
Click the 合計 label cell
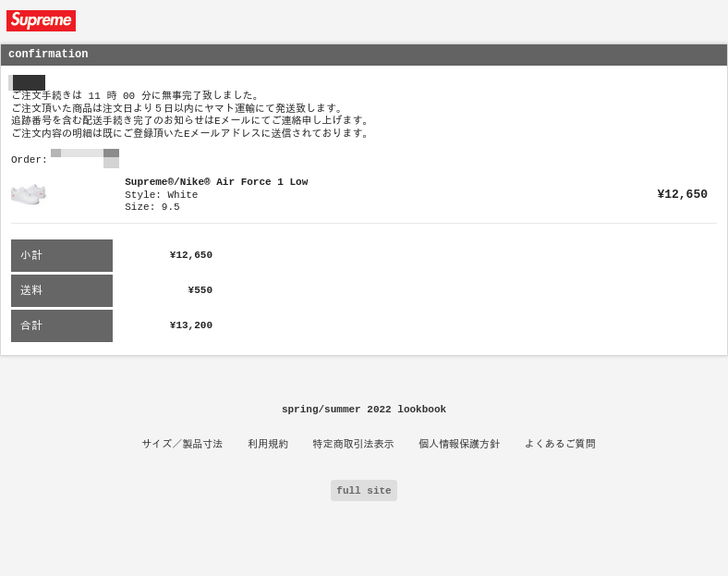62,326
